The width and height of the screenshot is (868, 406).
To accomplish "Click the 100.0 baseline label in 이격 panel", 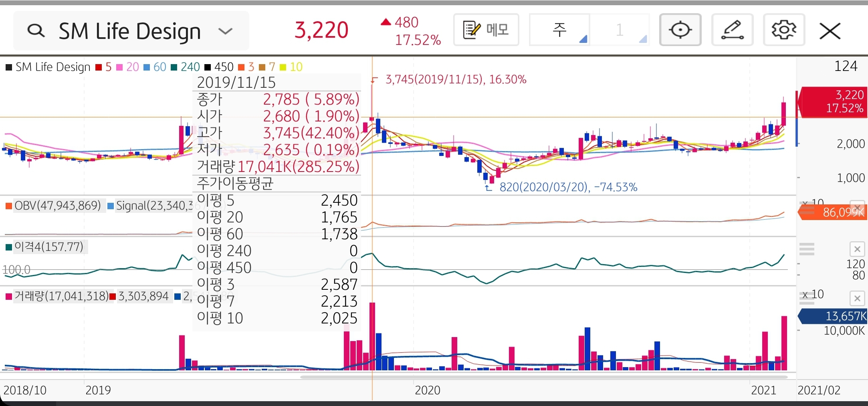I will (16, 270).
